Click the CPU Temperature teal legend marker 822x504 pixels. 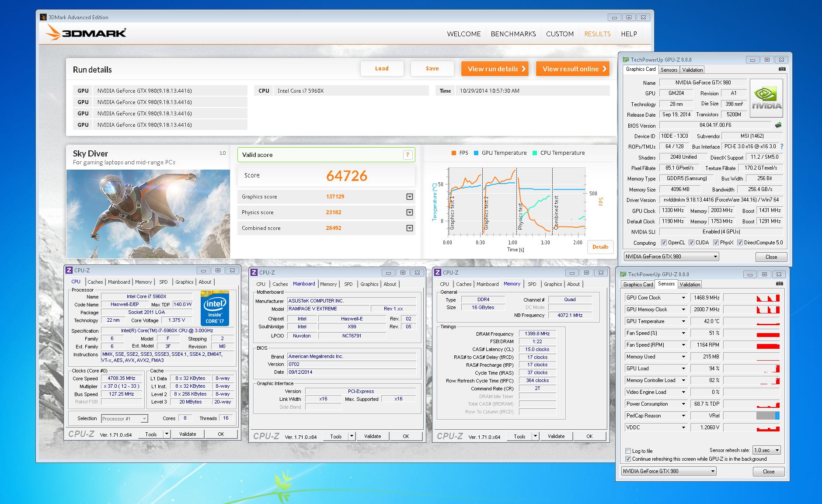[x=535, y=153]
